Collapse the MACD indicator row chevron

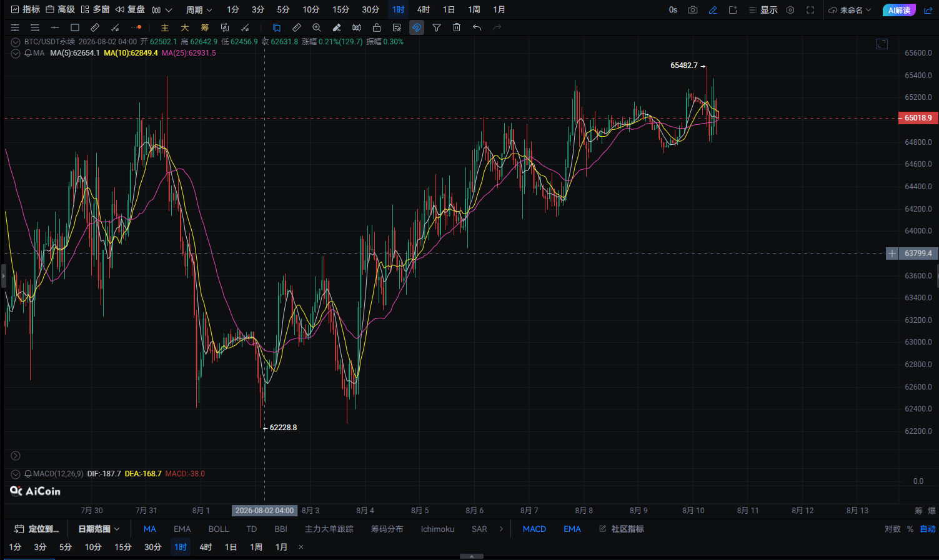[x=16, y=474]
